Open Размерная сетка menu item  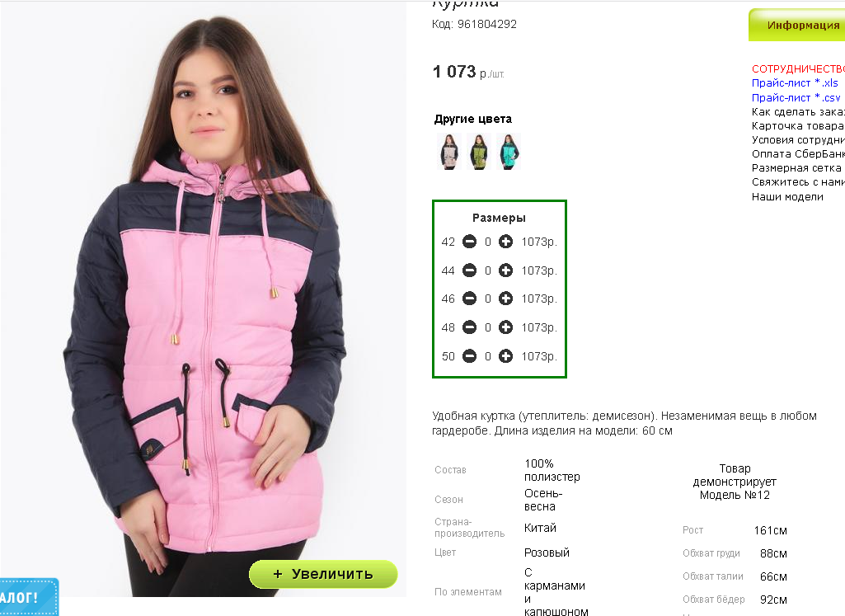796,168
